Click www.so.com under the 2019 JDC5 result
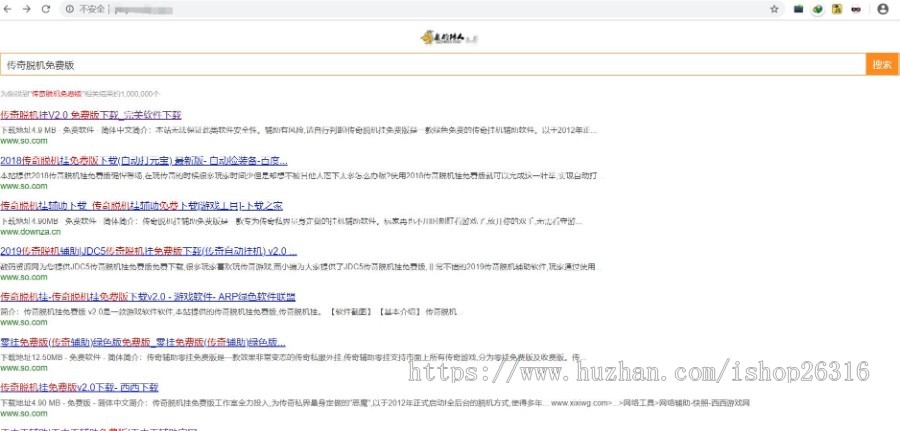900x431 pixels. pyautogui.click(x=24, y=277)
